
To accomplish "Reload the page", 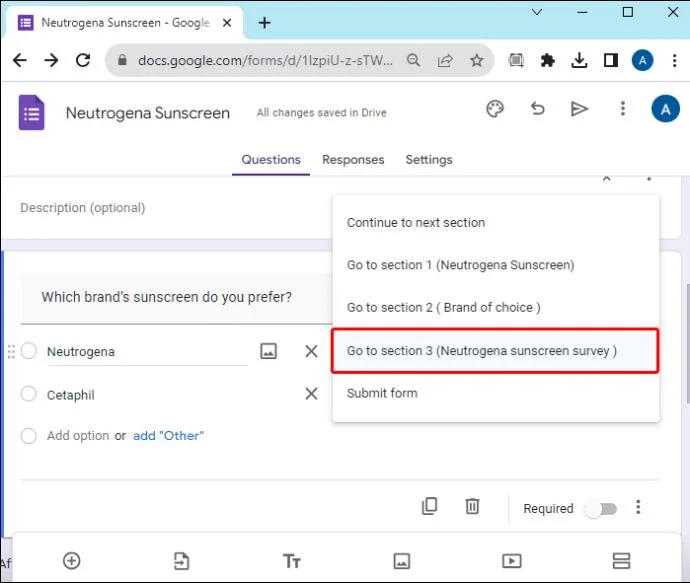I will tap(83, 60).
